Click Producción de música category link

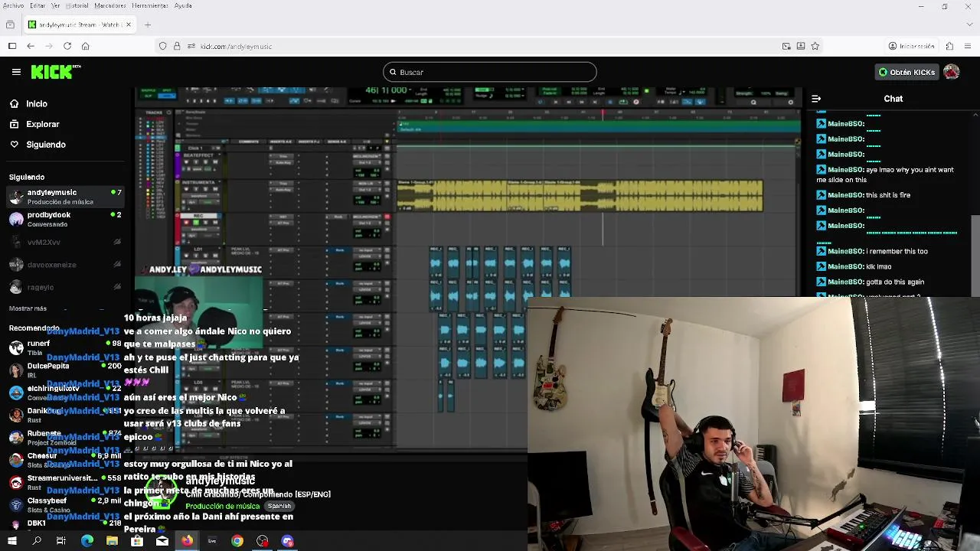[x=222, y=506]
